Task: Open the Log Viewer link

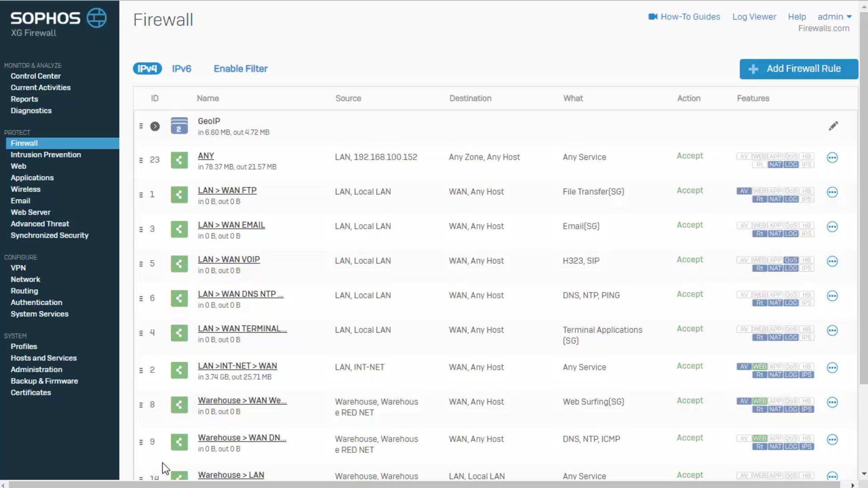Action: click(754, 17)
